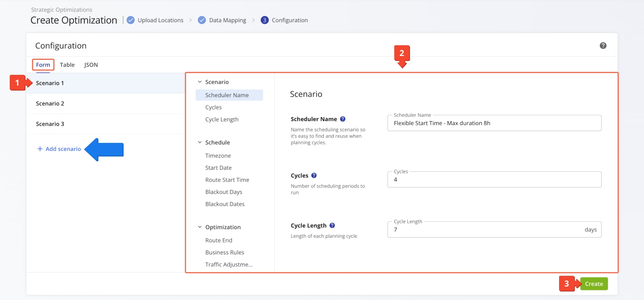The width and height of the screenshot is (644, 300).
Task: Select Scenario 3 in the list
Action: pos(106,124)
